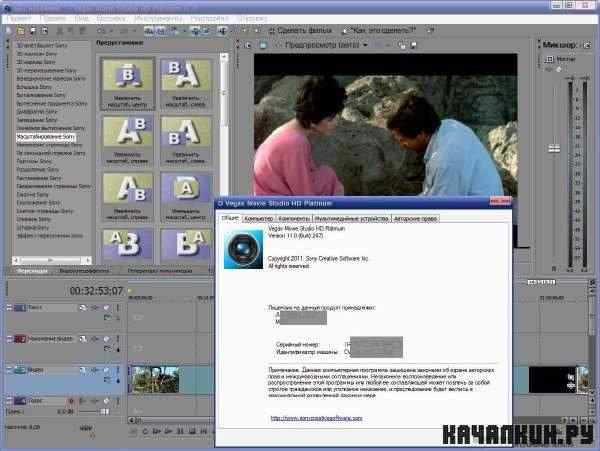Image resolution: width=600 pixels, height=451 pixels.
Task: Solo the Наложение видео track
Action: click(118, 339)
